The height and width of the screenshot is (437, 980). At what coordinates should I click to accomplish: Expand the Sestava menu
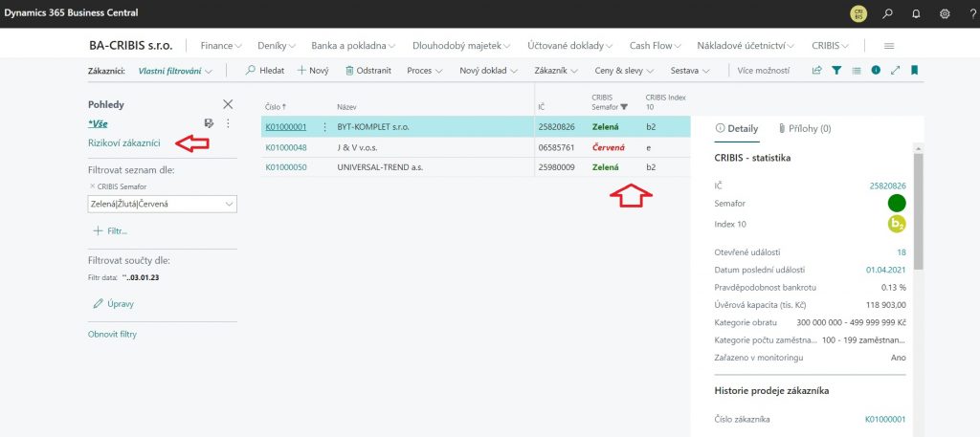[x=690, y=71]
